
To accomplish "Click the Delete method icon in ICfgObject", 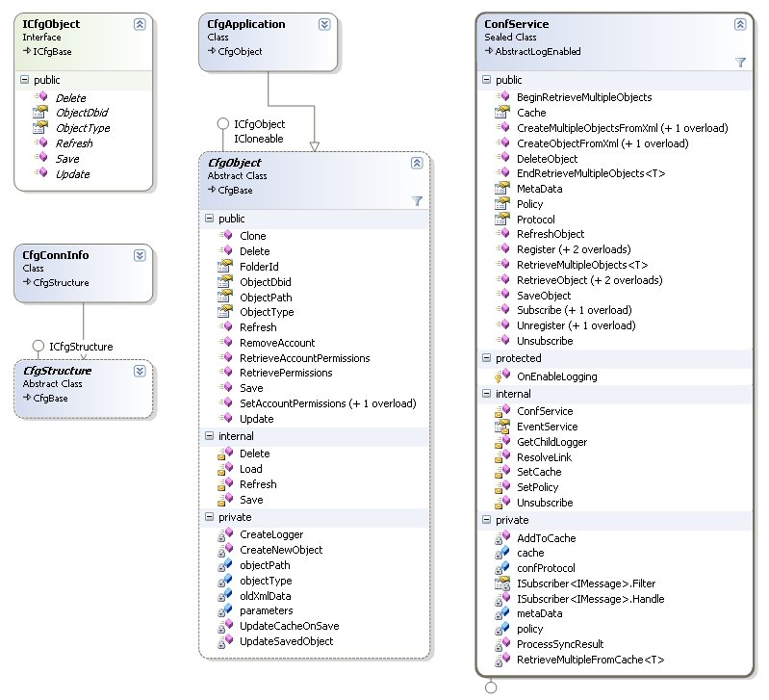I will [41, 97].
